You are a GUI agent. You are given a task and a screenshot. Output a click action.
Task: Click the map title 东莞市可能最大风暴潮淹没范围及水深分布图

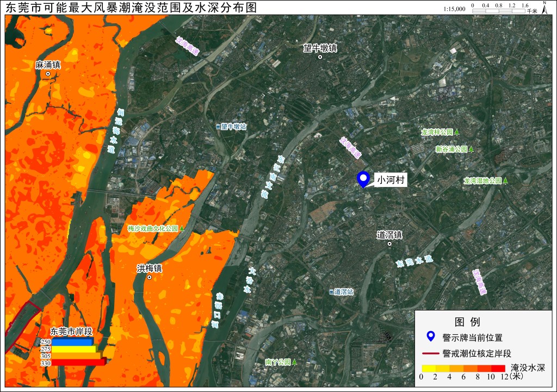pos(131,8)
